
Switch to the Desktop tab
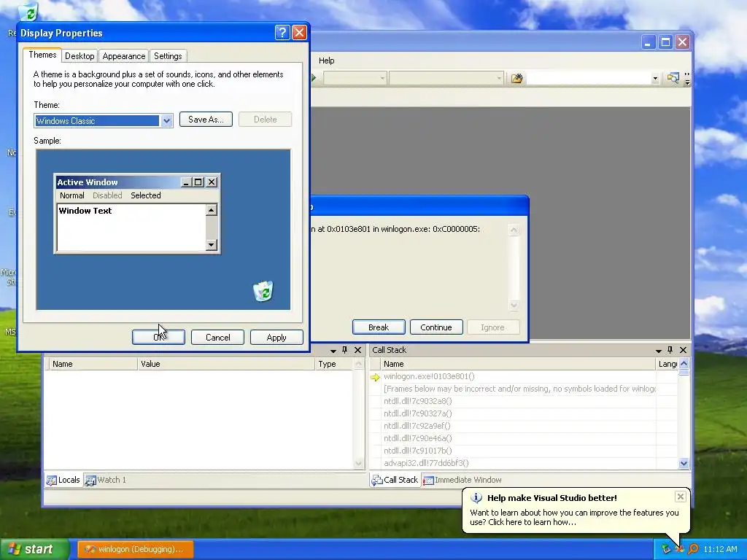point(80,55)
